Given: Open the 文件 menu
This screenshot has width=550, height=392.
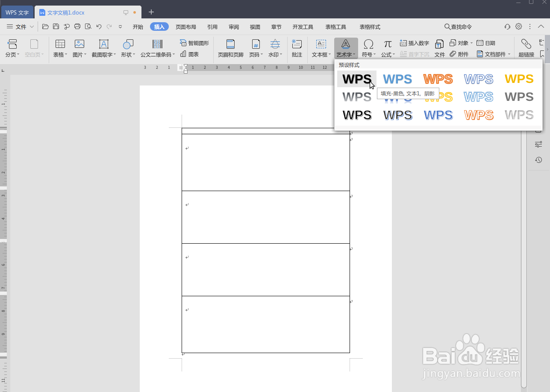Looking at the screenshot, I should (20, 27).
